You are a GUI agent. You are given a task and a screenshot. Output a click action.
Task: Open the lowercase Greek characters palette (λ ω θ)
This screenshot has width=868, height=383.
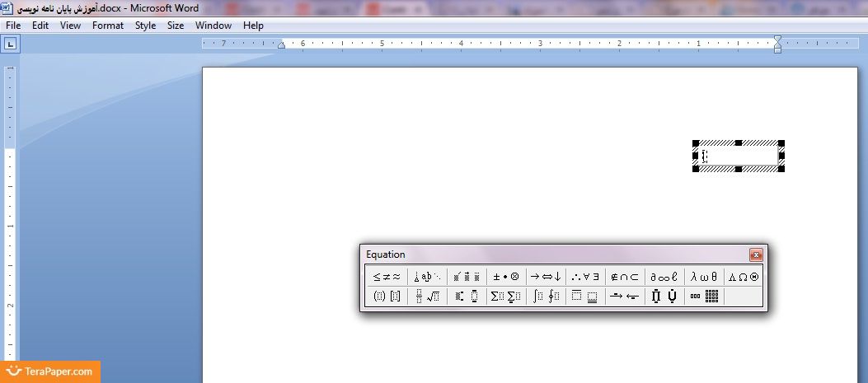point(704,277)
